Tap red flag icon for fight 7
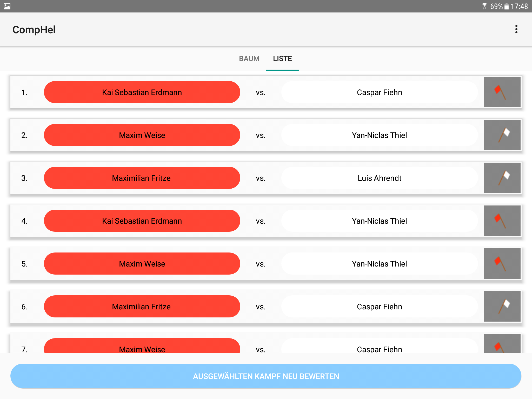 (x=502, y=344)
